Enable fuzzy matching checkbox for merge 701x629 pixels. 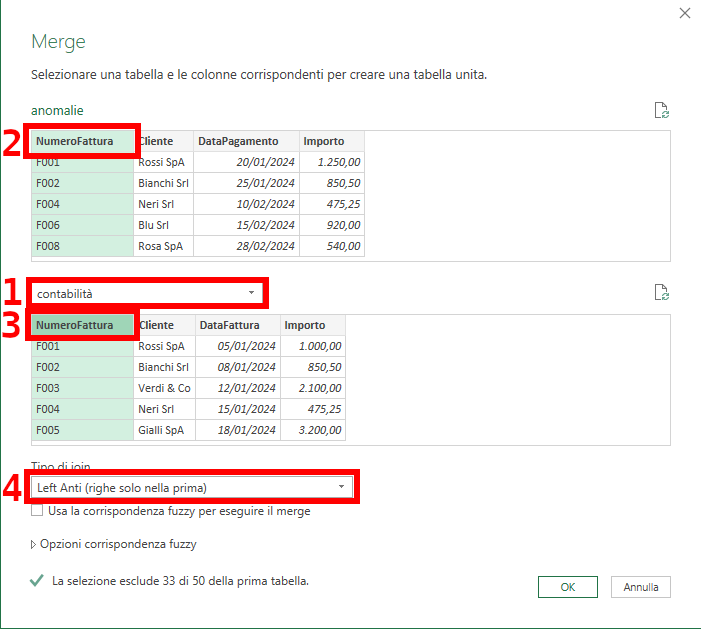pyautogui.click(x=38, y=511)
